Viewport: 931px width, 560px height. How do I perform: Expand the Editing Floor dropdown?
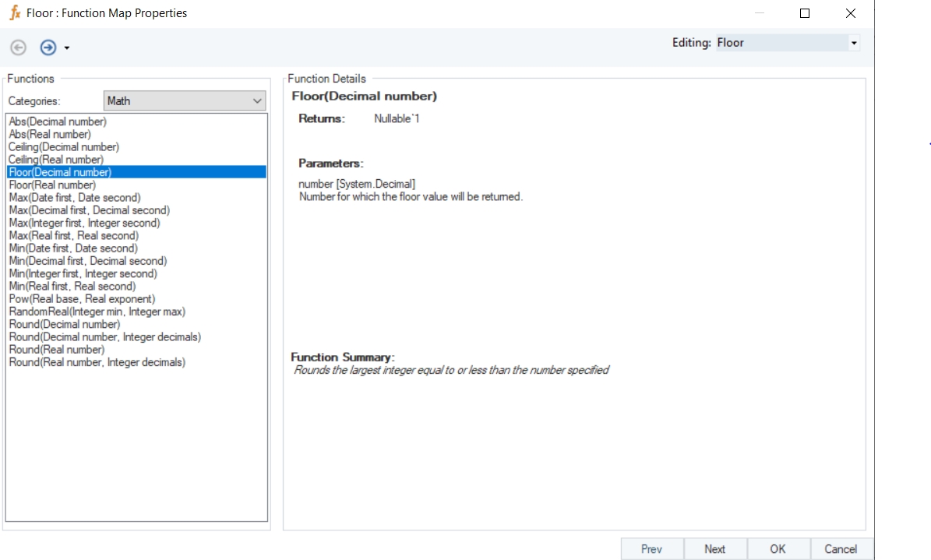pyautogui.click(x=854, y=43)
